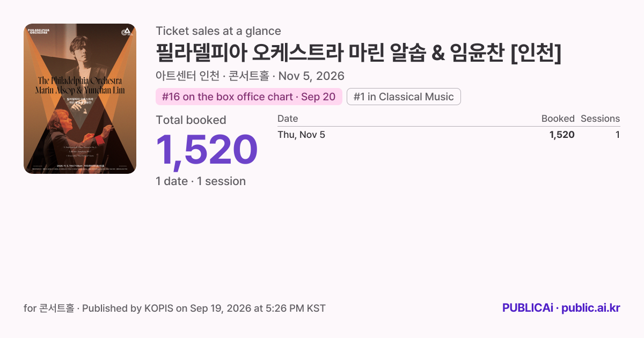644x338 pixels.
Task: Click the venue logo on poster corner
Action: 127,31
